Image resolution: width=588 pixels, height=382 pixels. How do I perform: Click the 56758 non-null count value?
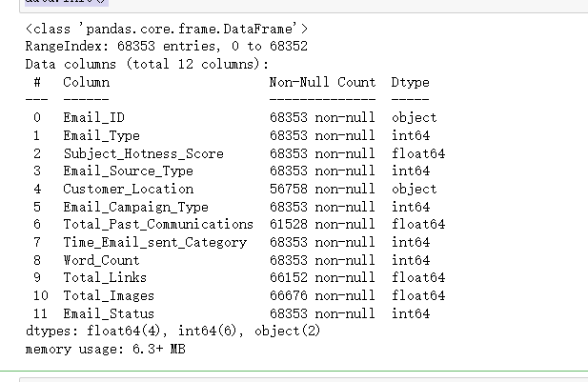click(x=322, y=190)
